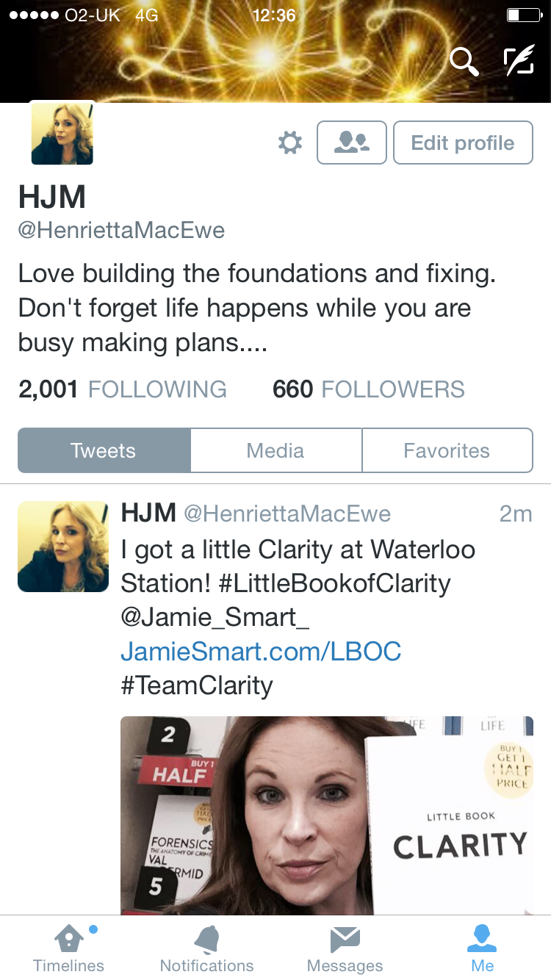Open the compose tweet quill icon
The image size is (551, 980).
coord(519,62)
